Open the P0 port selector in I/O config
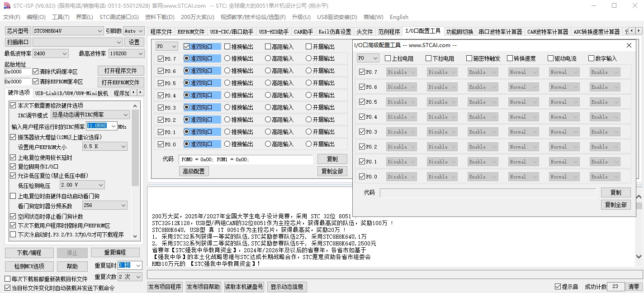The width and height of the screenshot is (644, 293). pos(166,46)
